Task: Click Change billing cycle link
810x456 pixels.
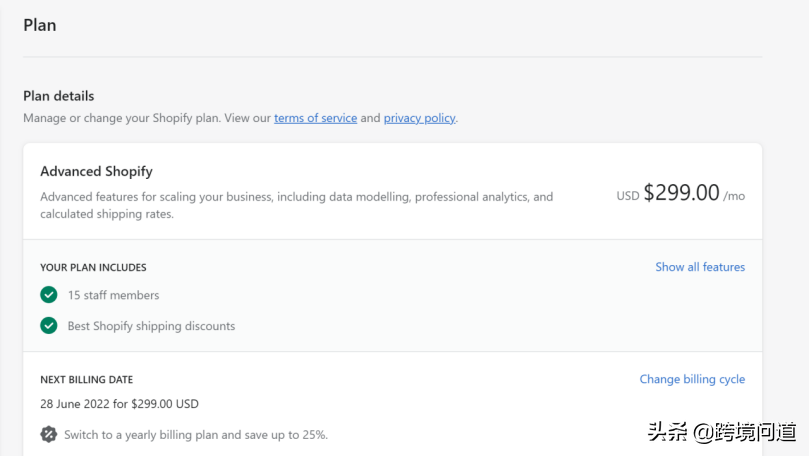Action: (x=692, y=379)
